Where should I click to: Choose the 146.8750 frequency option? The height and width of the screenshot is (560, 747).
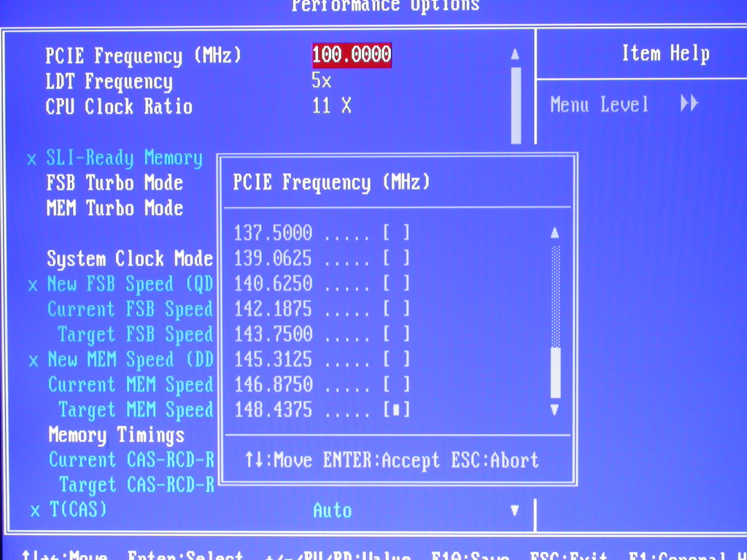coord(322,384)
